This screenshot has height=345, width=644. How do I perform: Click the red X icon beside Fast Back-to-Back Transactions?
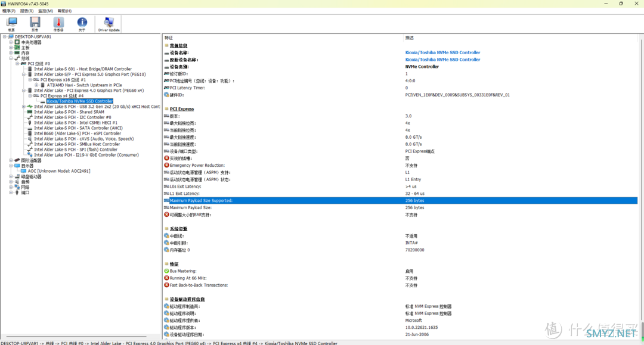coord(166,285)
